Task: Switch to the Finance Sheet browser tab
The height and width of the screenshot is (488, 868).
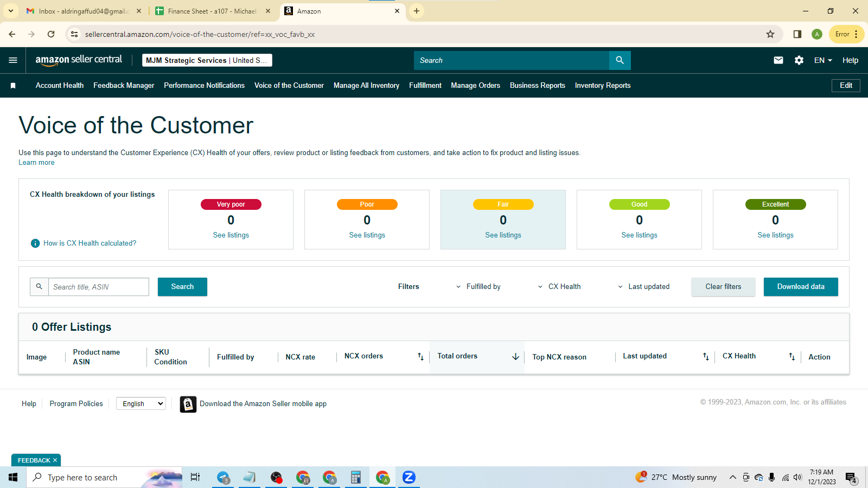Action: click(x=212, y=11)
